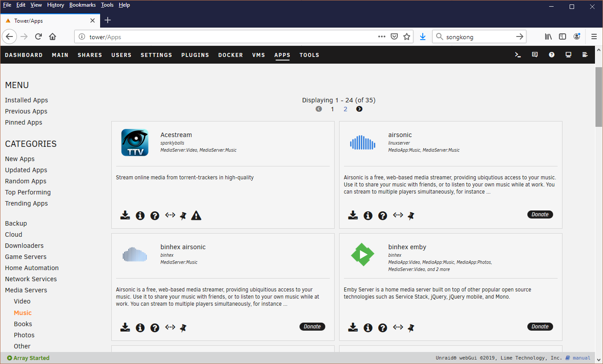Click the vertical page scrollbar thumb
Screen dimensions: 603x364
pyautogui.click(x=599, y=97)
